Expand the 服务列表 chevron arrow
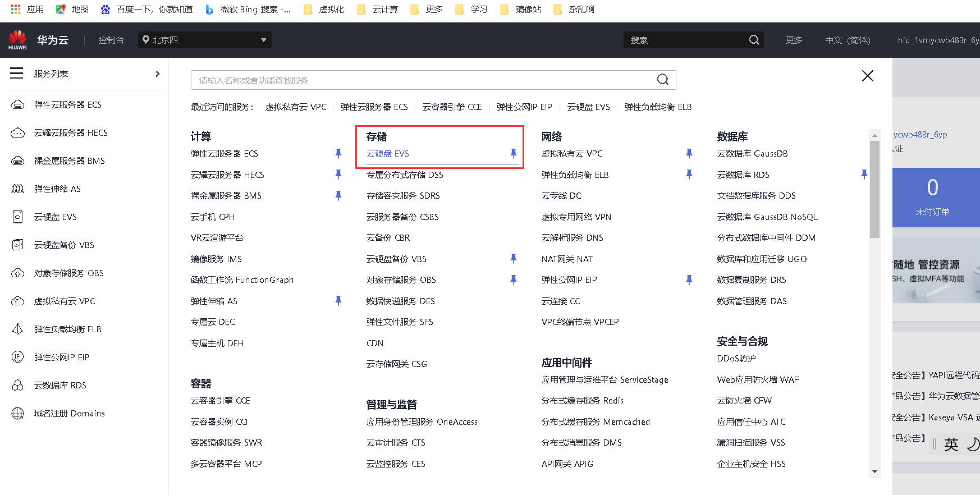 click(158, 74)
